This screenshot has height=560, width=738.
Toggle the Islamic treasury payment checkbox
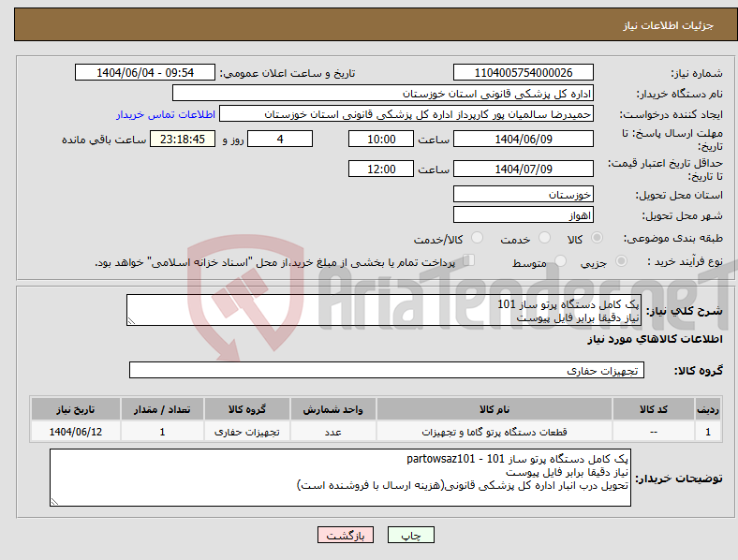coord(469,260)
